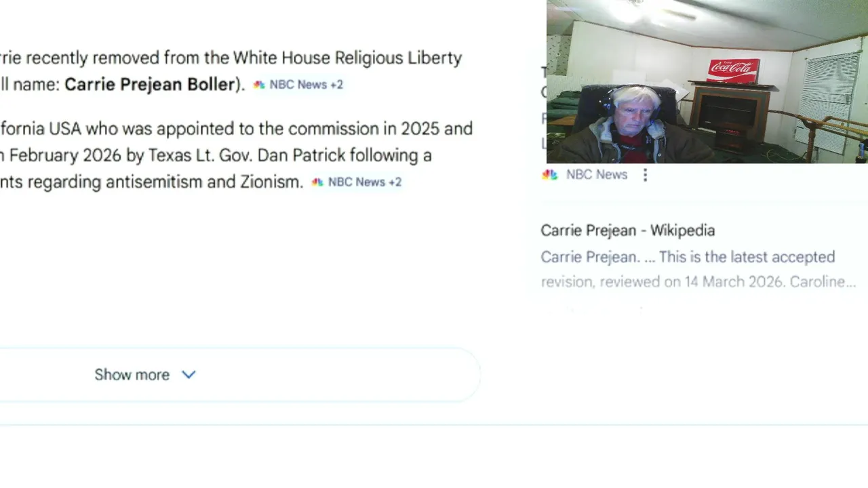Viewport: 868px width, 488px height.
Task: Open the three-dot menu beside NBC News
Action: coord(645,175)
